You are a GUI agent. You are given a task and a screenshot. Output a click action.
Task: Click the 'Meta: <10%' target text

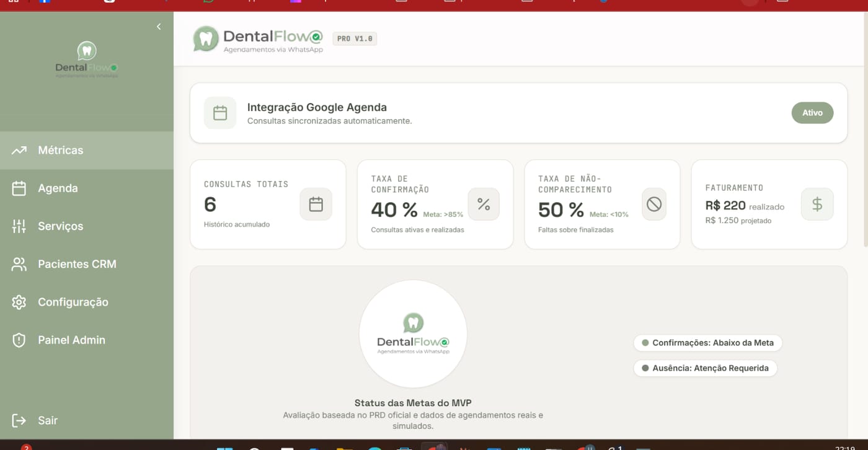pyautogui.click(x=609, y=214)
